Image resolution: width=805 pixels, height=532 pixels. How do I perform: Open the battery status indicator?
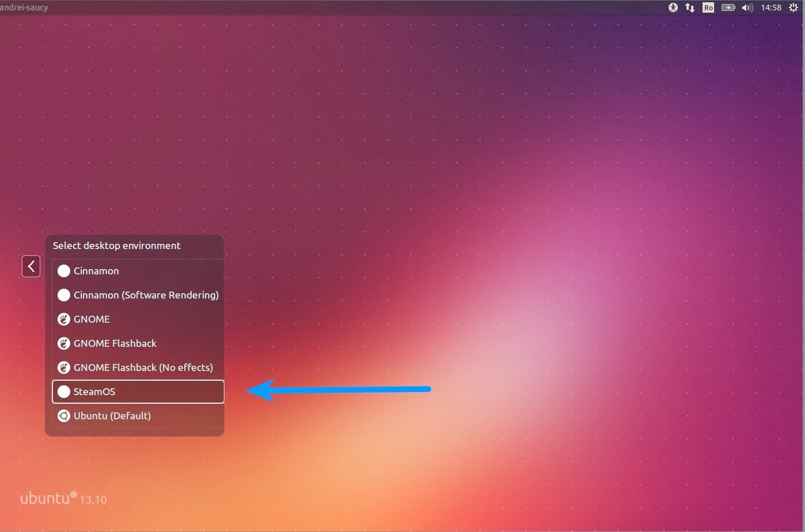tap(728, 7)
